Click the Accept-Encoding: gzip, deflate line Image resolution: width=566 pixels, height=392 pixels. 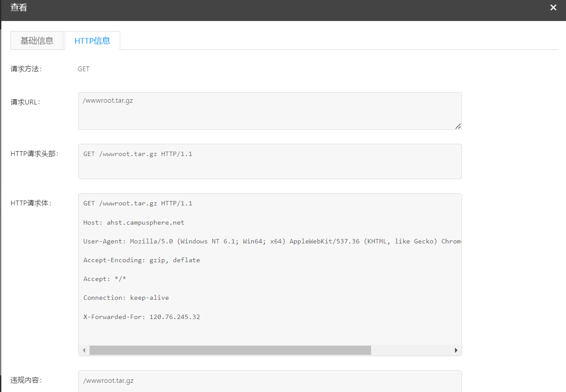click(x=142, y=260)
